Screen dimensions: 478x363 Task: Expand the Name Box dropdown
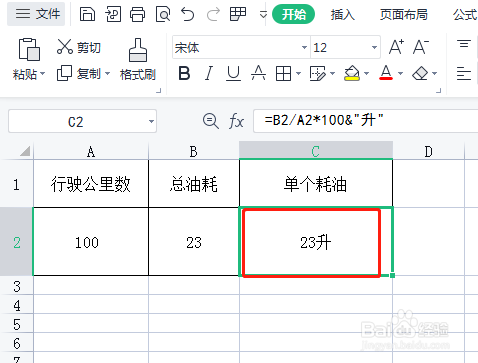(x=151, y=121)
